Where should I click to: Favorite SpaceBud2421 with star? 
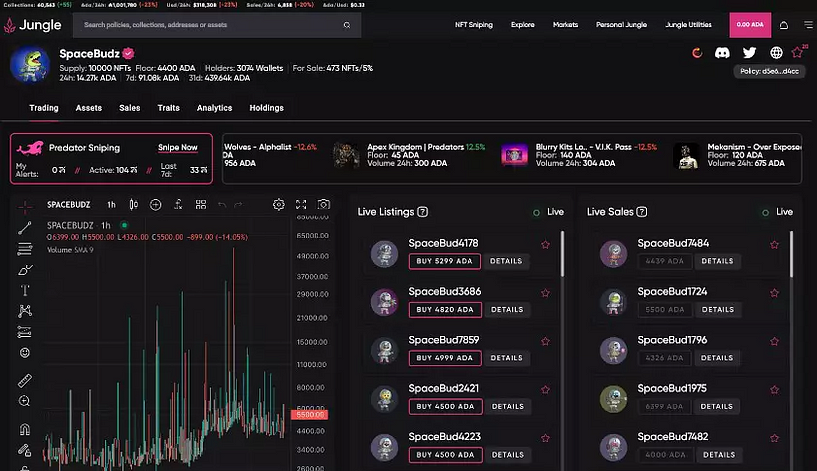(x=545, y=390)
